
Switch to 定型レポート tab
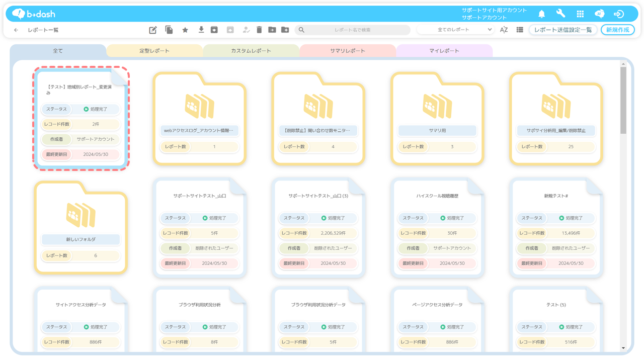[154, 51]
